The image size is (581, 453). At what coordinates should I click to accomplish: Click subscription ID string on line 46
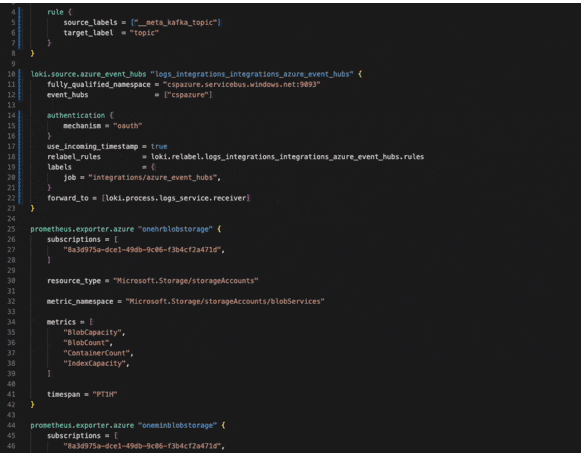coord(142,446)
